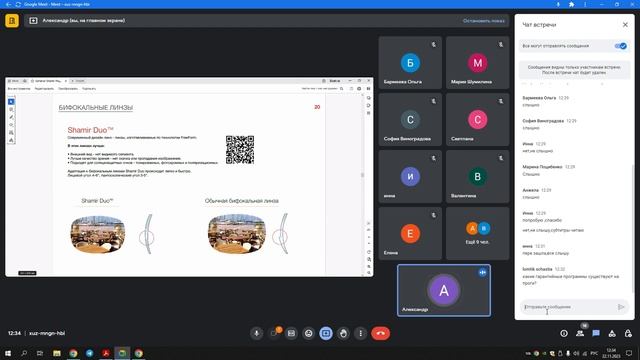Open Task View on the taskbar
The image size is (640, 360).
pyautogui.click(x=40, y=353)
